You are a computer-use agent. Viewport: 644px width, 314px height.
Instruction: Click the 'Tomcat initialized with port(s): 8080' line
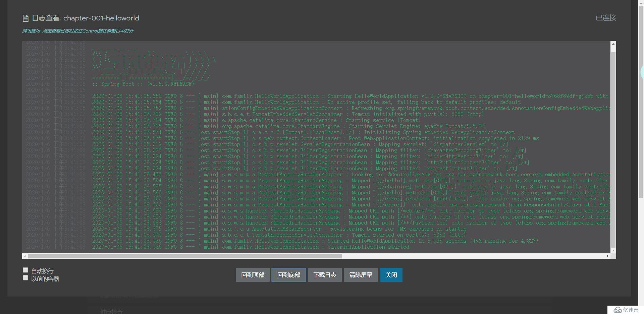(288, 114)
